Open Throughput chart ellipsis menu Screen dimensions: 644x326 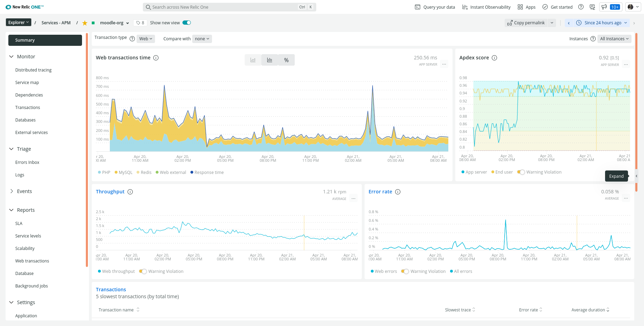click(x=353, y=199)
